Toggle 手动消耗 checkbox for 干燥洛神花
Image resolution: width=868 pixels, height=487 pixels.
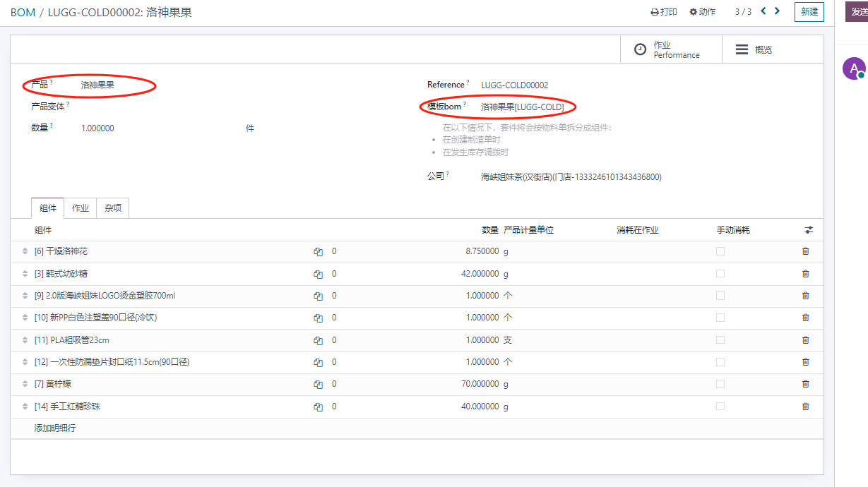coord(720,251)
